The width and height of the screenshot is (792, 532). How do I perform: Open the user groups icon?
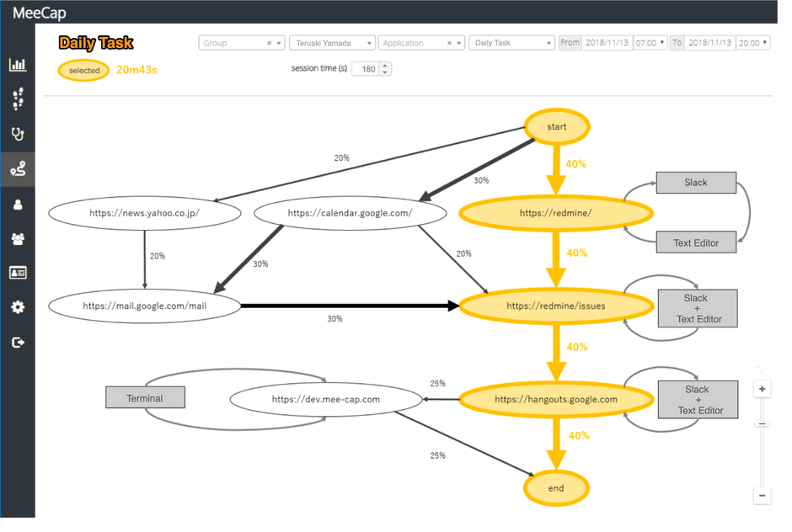[18, 239]
